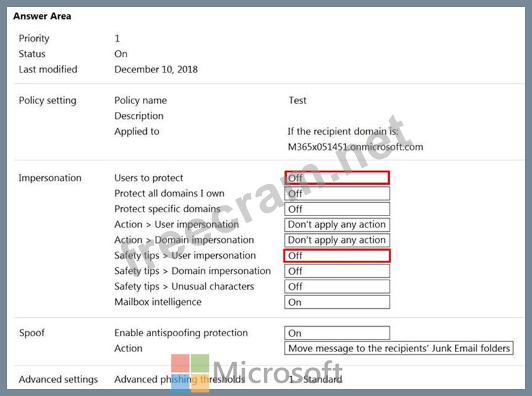This screenshot has height=396, width=532.
Task: Toggle the Mailbox intelligence On box
Action: (x=337, y=303)
